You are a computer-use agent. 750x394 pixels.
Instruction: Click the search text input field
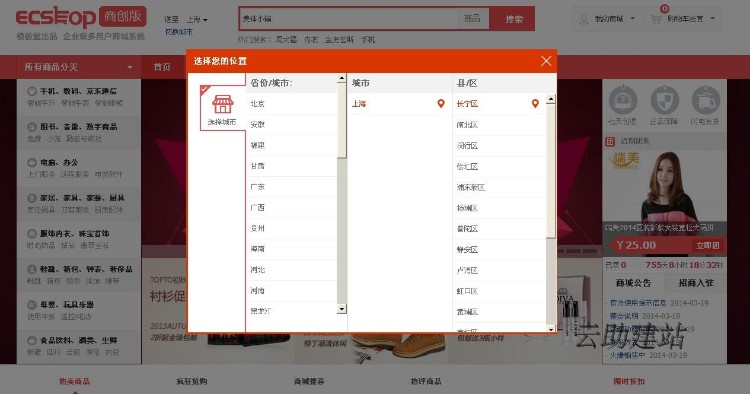[348, 19]
